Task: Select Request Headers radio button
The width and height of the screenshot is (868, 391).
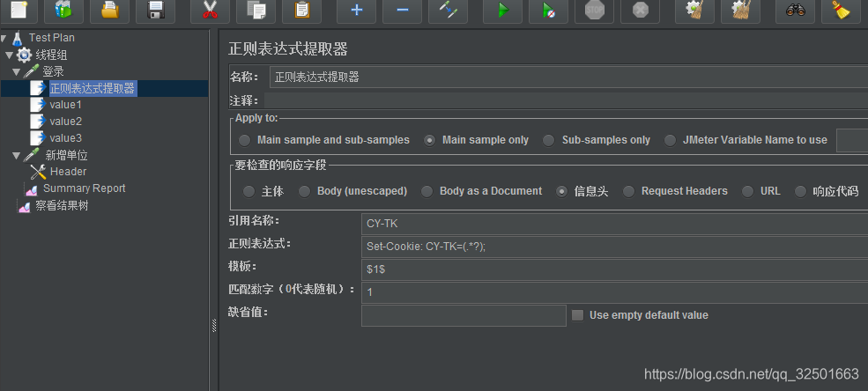Action: pos(628,191)
